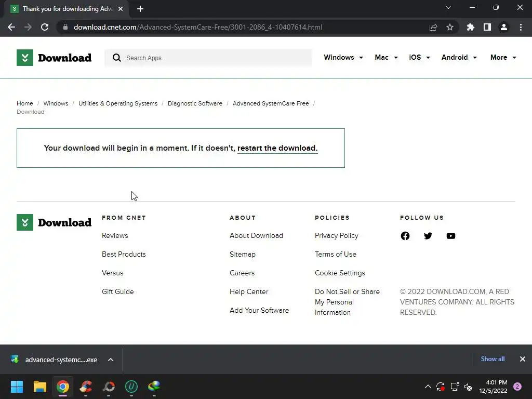Open the Diagnostic Software breadcrumb

pyautogui.click(x=195, y=103)
